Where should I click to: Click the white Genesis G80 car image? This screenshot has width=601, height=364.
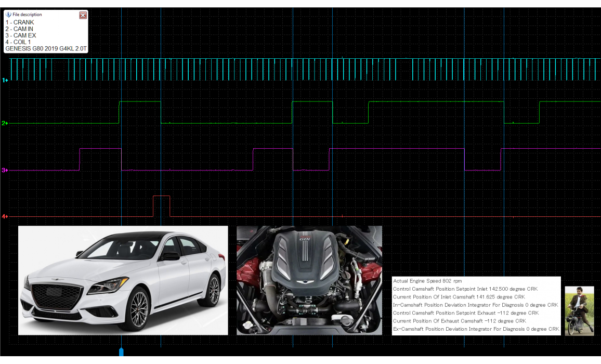[123, 280]
